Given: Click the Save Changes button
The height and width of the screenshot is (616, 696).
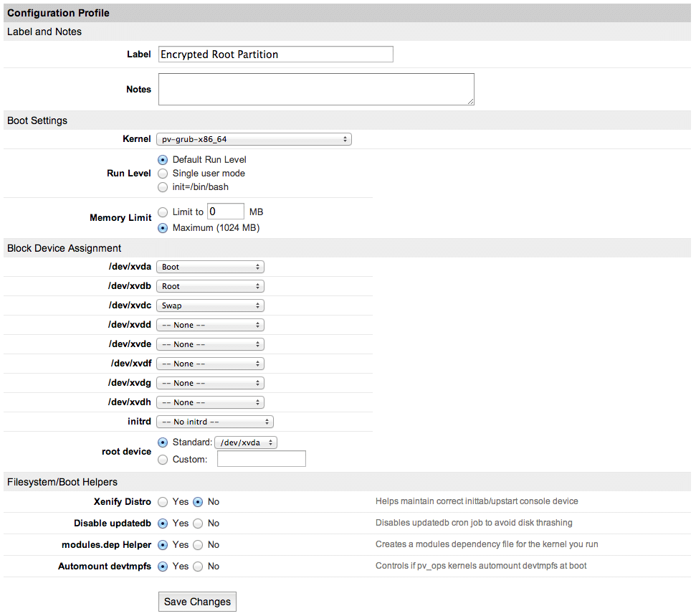Looking at the screenshot, I should click(197, 602).
